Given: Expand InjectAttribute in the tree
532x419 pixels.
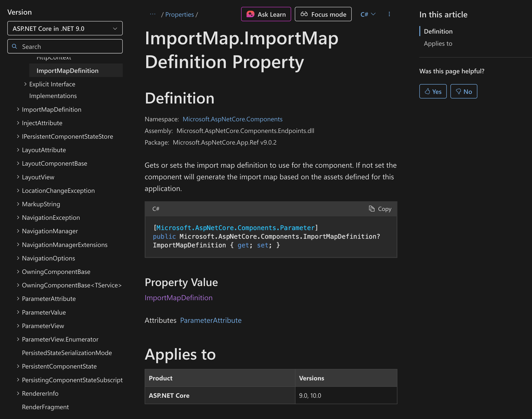Looking at the screenshot, I should click(18, 123).
